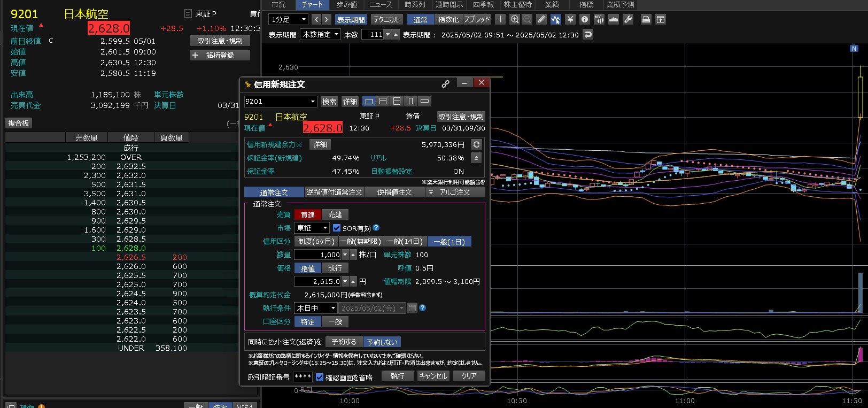
Task: Open help icon next to SOR有効
Action: tap(376, 228)
